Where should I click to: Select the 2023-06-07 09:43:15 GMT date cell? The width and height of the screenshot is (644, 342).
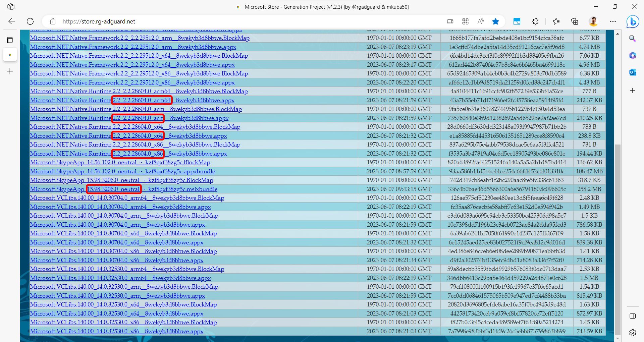tap(399, 189)
